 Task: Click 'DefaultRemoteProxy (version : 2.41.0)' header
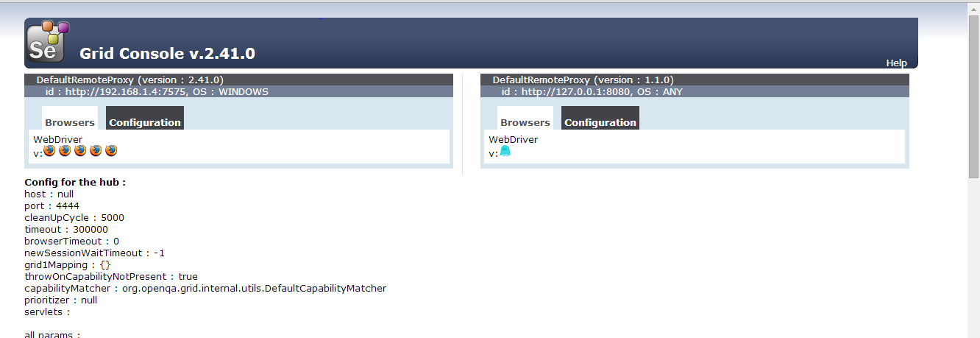click(x=129, y=80)
